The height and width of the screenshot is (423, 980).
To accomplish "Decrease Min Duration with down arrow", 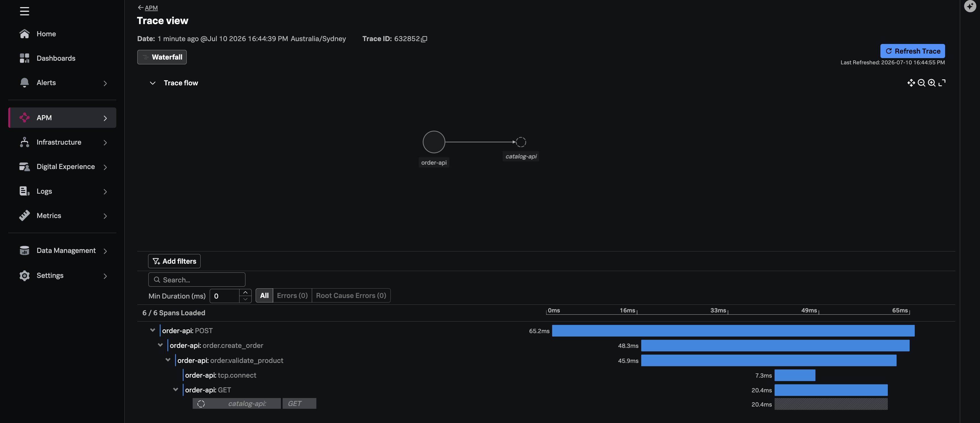I will click(245, 299).
